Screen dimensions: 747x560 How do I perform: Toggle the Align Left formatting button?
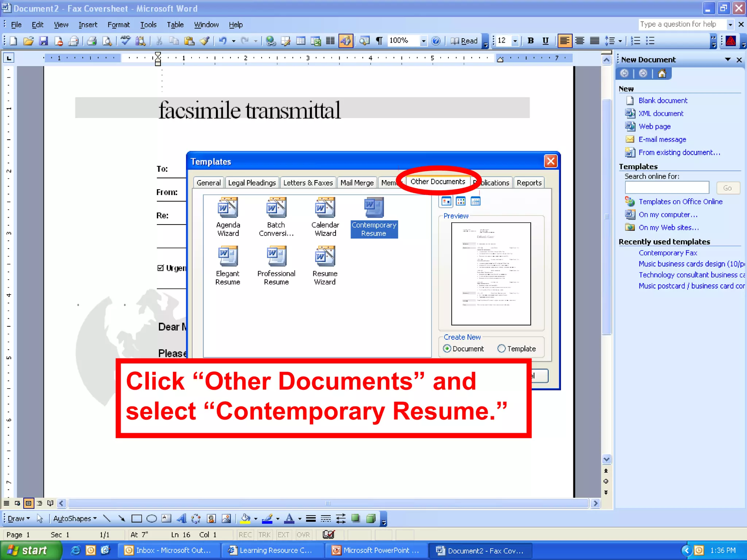[x=564, y=41]
